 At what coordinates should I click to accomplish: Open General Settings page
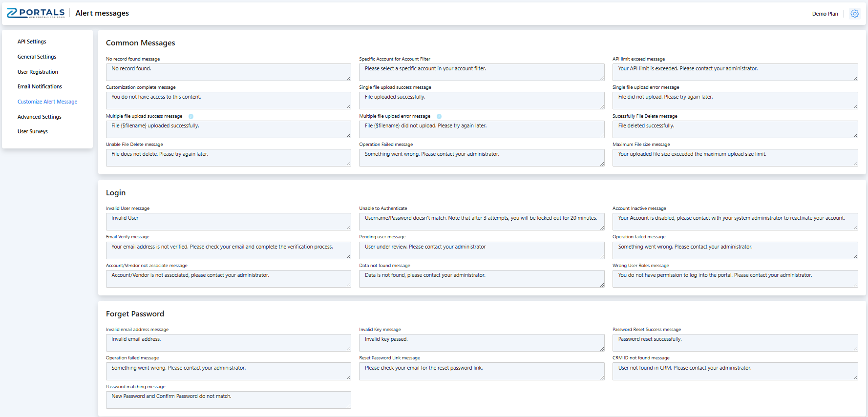[37, 57]
